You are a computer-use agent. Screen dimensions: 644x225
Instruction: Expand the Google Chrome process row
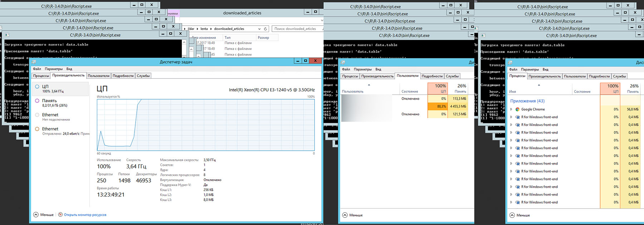point(511,109)
